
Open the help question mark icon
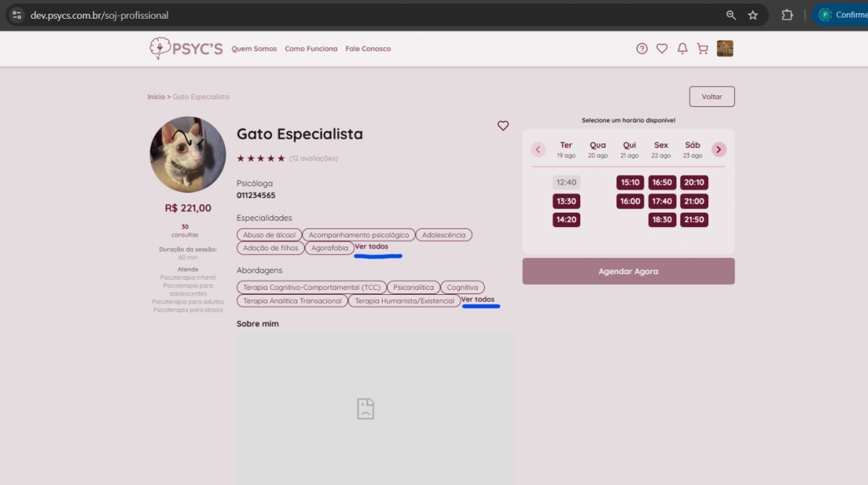coord(642,48)
